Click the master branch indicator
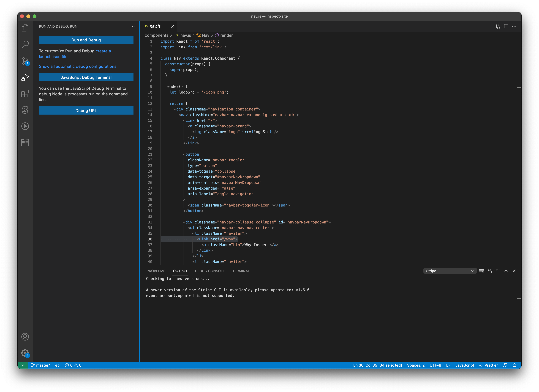539x392 pixels. [x=41, y=365]
